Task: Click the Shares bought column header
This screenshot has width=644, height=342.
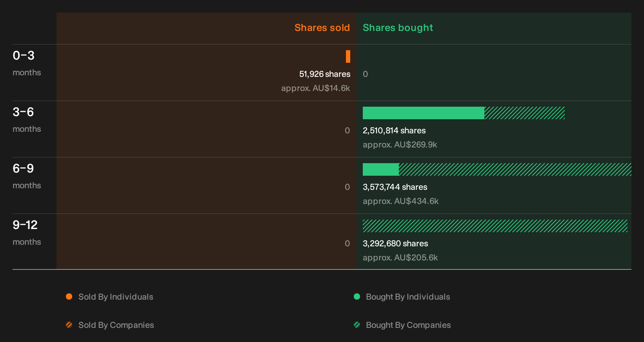Action: 398,28
